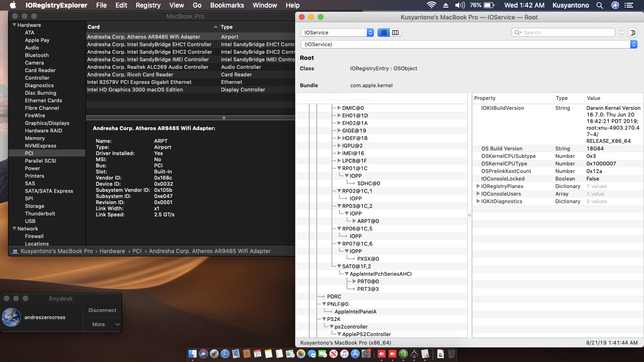Viewport: 644px width, 362px height.
Task: Open iTunes from the Dock
Action: (344, 354)
